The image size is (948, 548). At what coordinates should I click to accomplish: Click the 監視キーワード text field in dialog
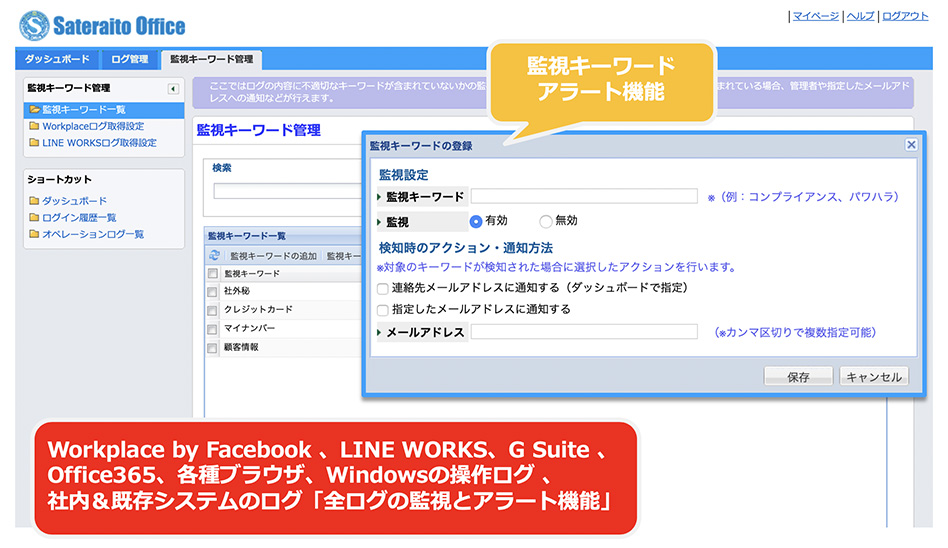(584, 196)
